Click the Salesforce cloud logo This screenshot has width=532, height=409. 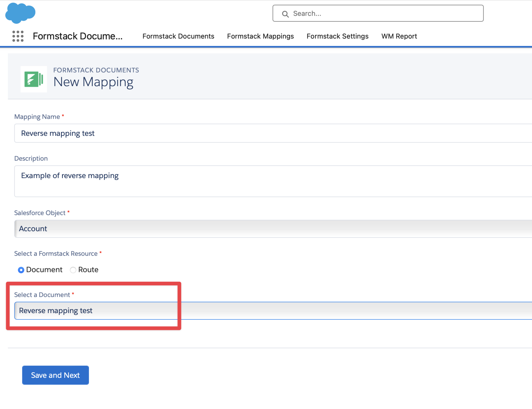[20, 13]
